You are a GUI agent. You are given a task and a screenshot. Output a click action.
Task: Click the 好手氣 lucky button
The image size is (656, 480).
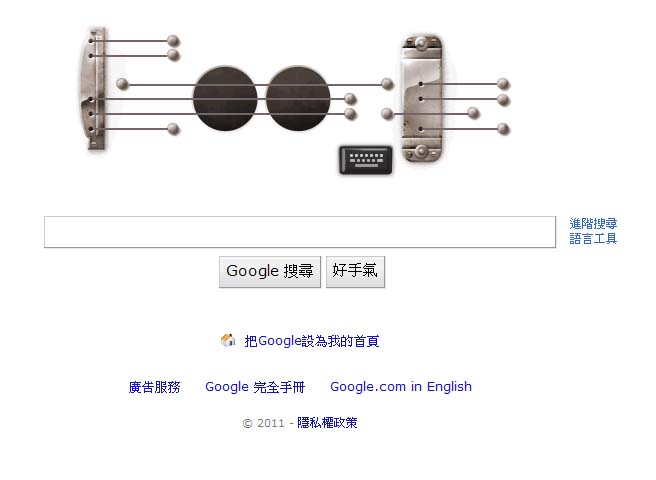coord(355,272)
